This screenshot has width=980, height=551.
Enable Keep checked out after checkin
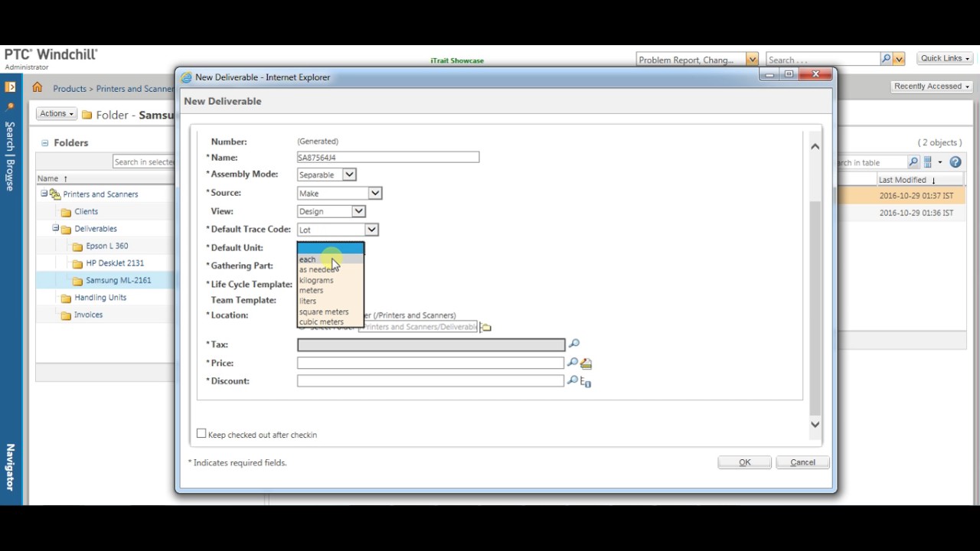click(201, 434)
